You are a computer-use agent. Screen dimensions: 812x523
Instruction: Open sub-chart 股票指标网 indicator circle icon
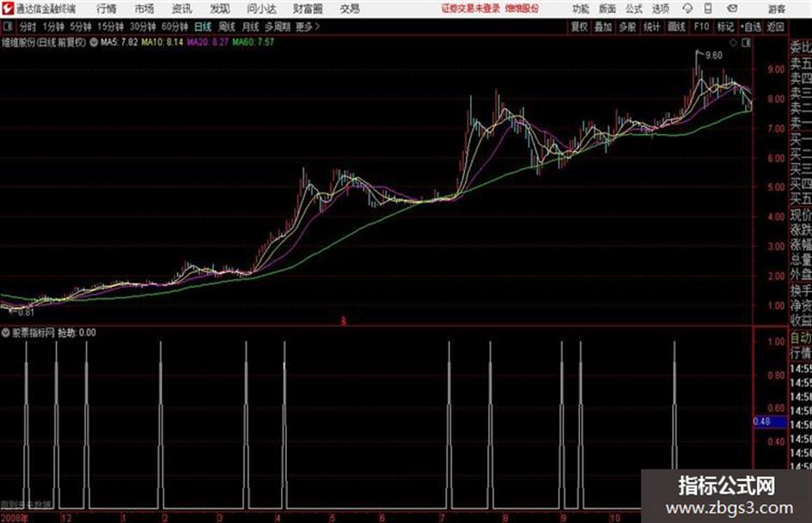point(6,332)
